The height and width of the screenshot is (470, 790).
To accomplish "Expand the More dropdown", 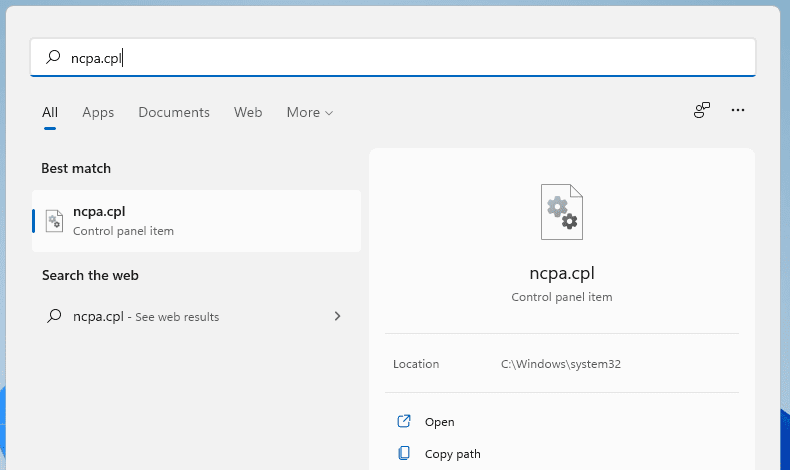I will [x=310, y=112].
